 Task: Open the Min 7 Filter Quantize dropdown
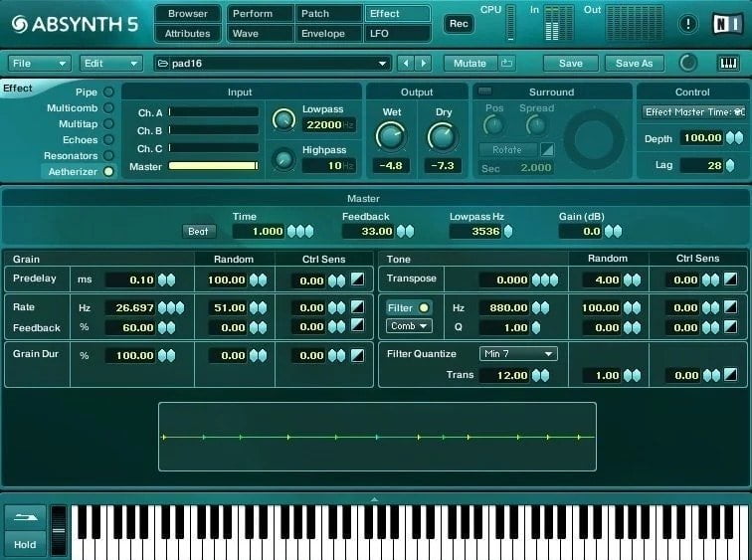518,354
